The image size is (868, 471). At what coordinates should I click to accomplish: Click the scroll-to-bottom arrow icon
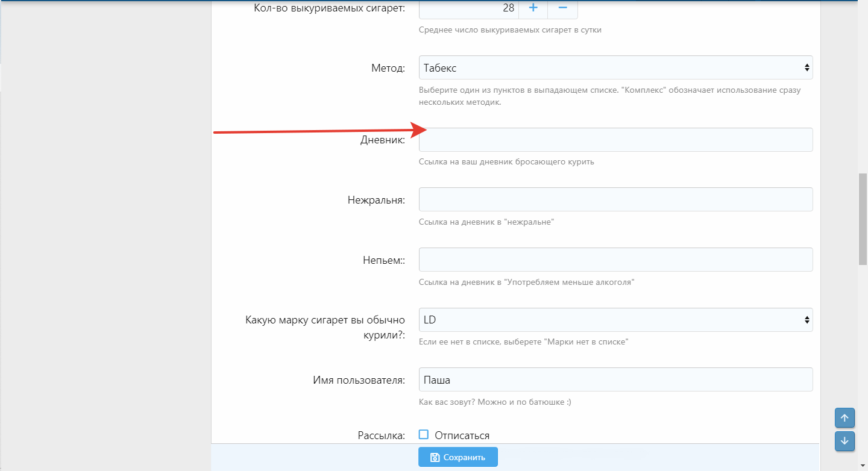844,441
